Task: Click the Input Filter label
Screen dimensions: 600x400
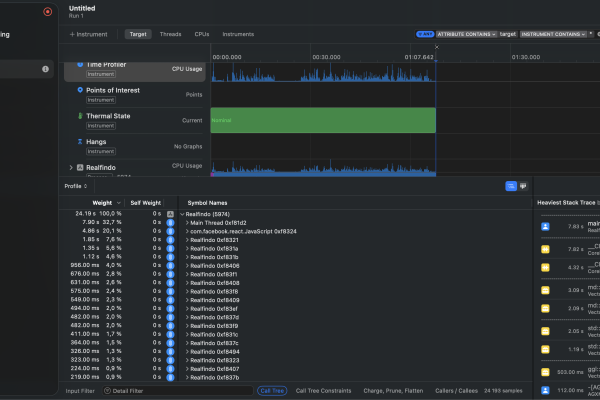Action: click(x=80, y=391)
